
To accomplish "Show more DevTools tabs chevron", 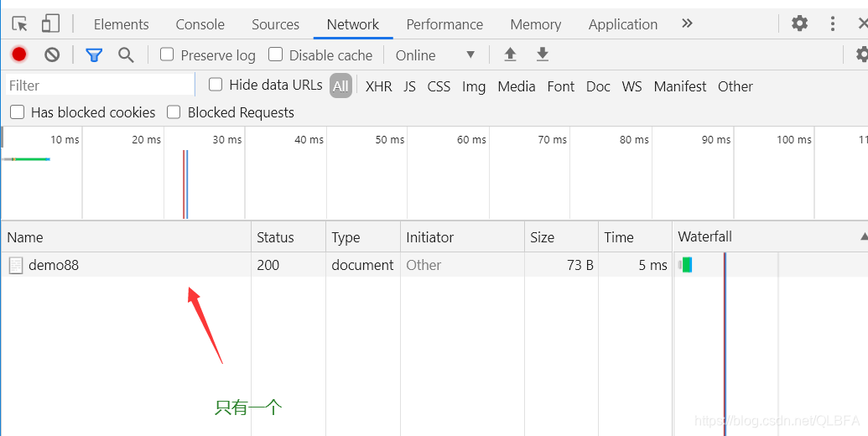I will (687, 23).
